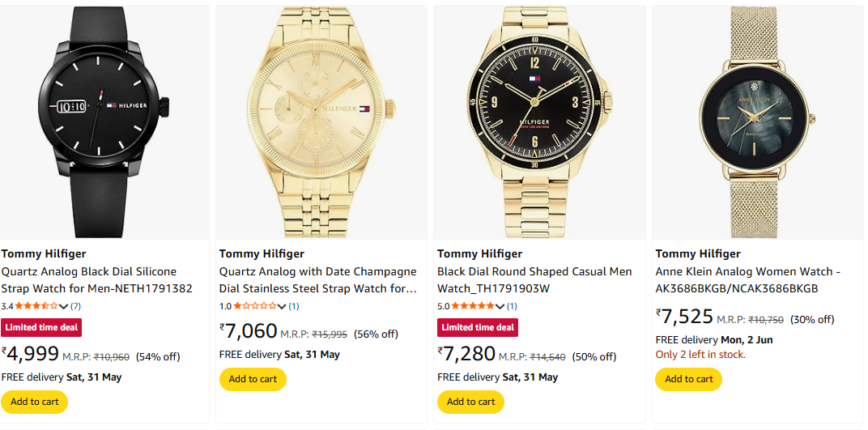Expand the 3.4 rating dropdown chevron
868x430 pixels.
tap(64, 306)
